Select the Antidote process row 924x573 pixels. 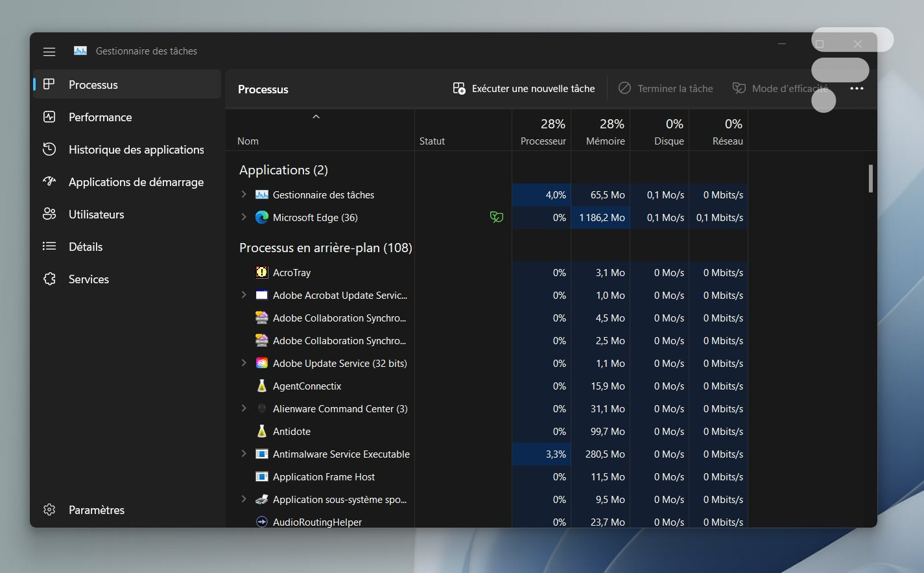click(292, 432)
